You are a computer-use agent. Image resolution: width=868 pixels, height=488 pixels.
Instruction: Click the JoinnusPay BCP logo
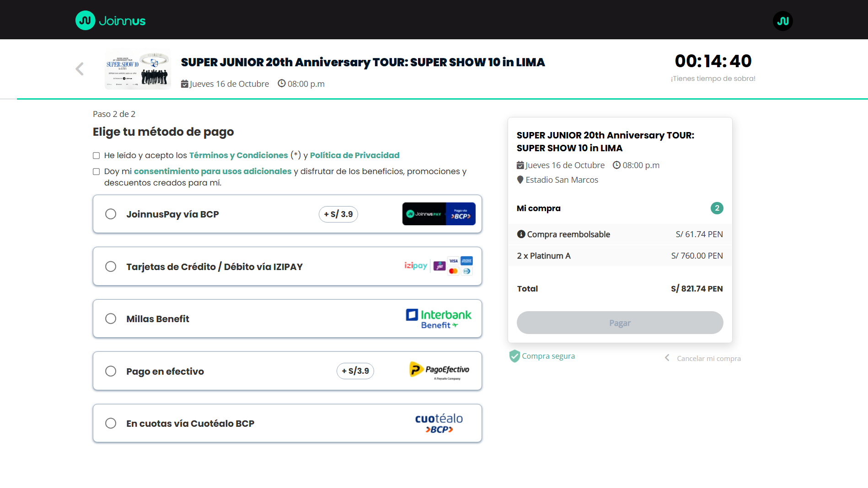coord(439,214)
